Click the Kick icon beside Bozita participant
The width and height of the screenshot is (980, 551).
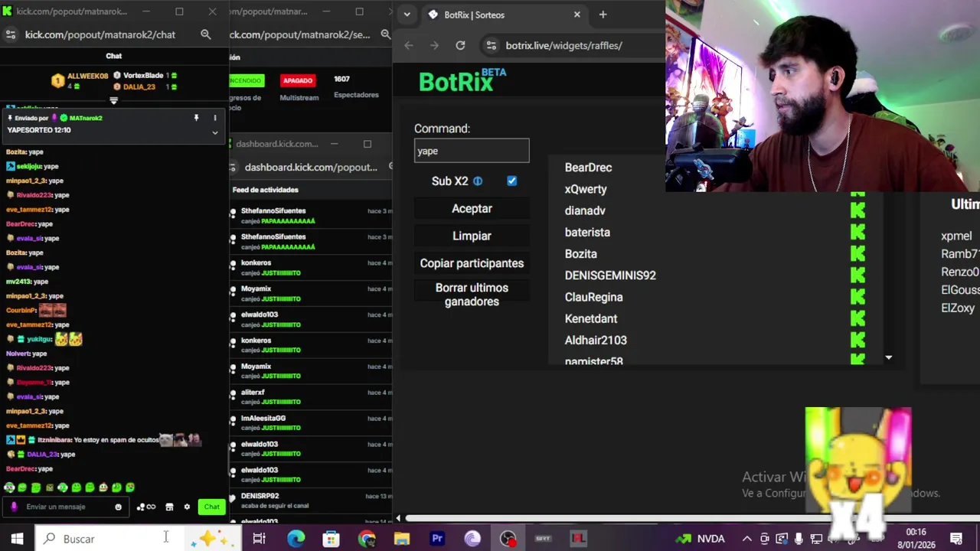857,253
